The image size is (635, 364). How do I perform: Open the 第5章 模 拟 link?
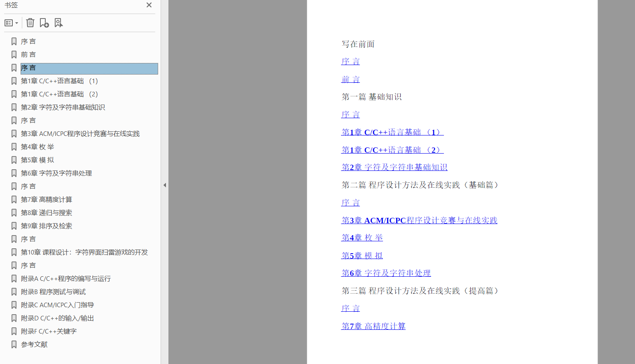[362, 255]
